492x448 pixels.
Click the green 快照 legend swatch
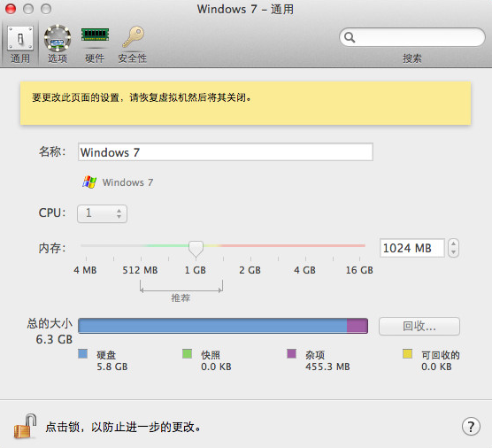pyautogui.click(x=188, y=354)
